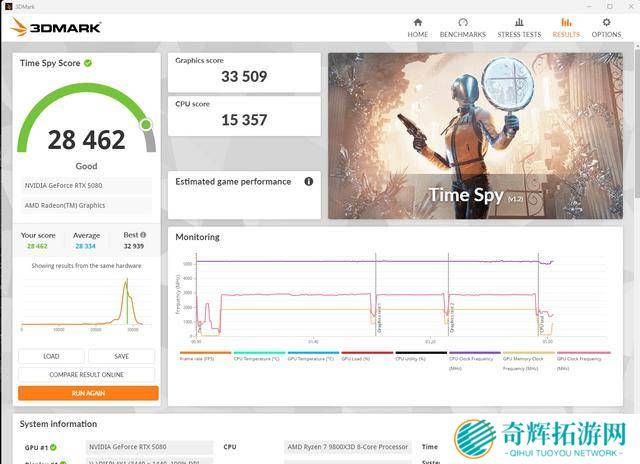Open the Options gear menu
Screen dimensions: 640x464
[x=606, y=27]
